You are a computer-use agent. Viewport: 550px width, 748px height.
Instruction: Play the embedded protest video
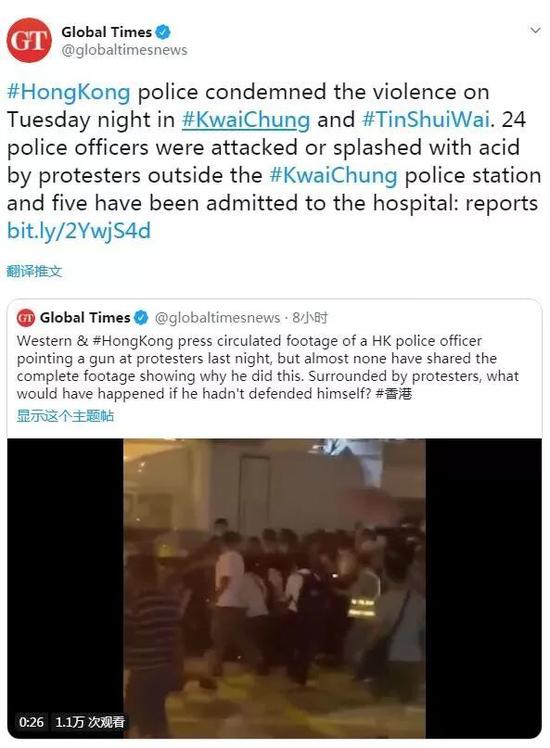[x=274, y=588]
